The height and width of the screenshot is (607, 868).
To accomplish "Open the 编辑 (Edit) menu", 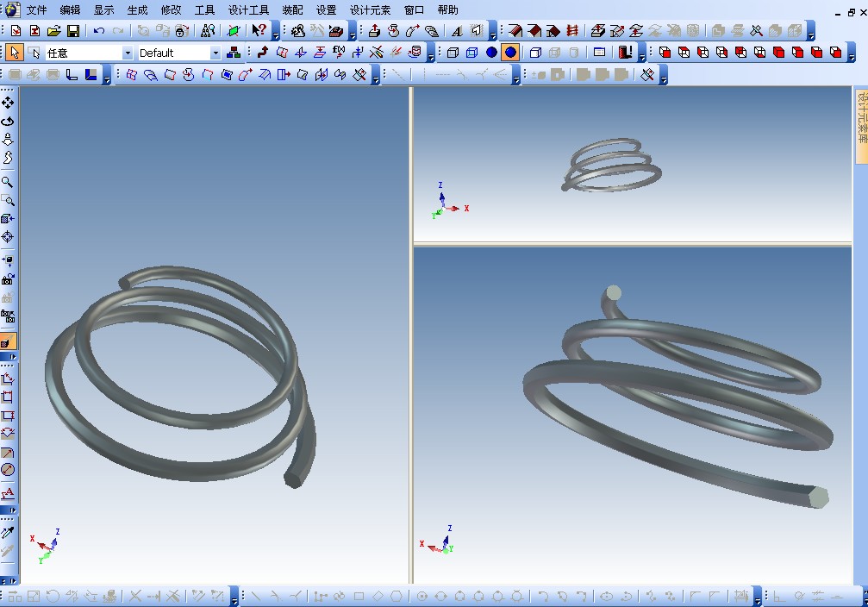I will coord(70,9).
